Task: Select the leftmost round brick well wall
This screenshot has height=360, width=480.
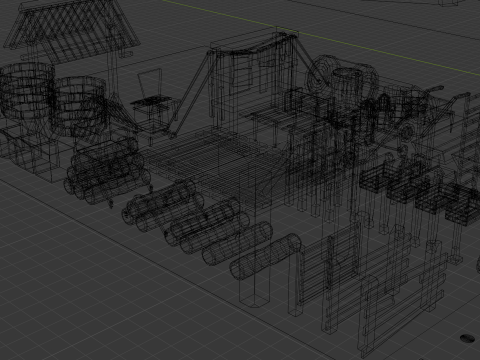Action: (27, 90)
